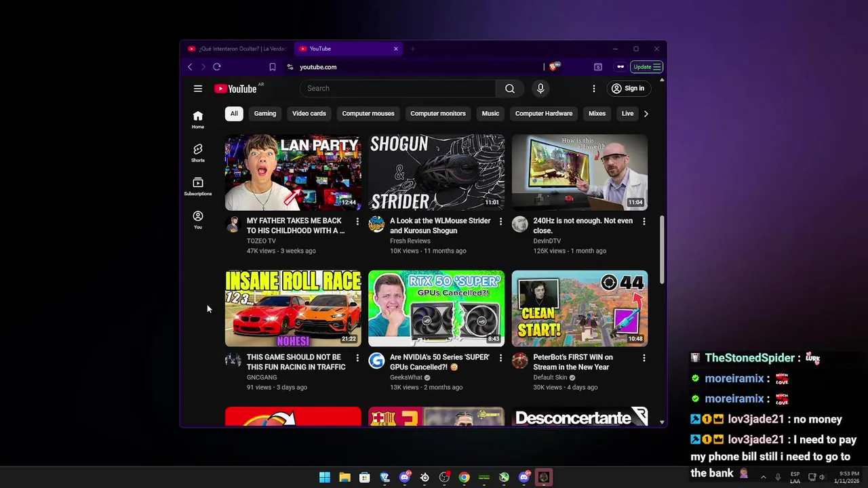Open the browser sidebar panel icon
This screenshot has height=488, width=868.
click(x=598, y=67)
